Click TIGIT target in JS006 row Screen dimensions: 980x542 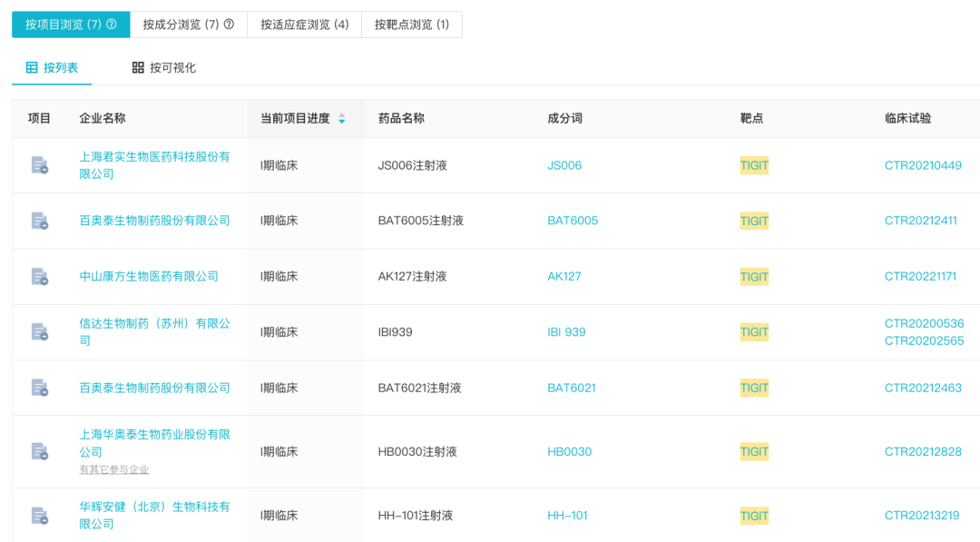point(754,165)
